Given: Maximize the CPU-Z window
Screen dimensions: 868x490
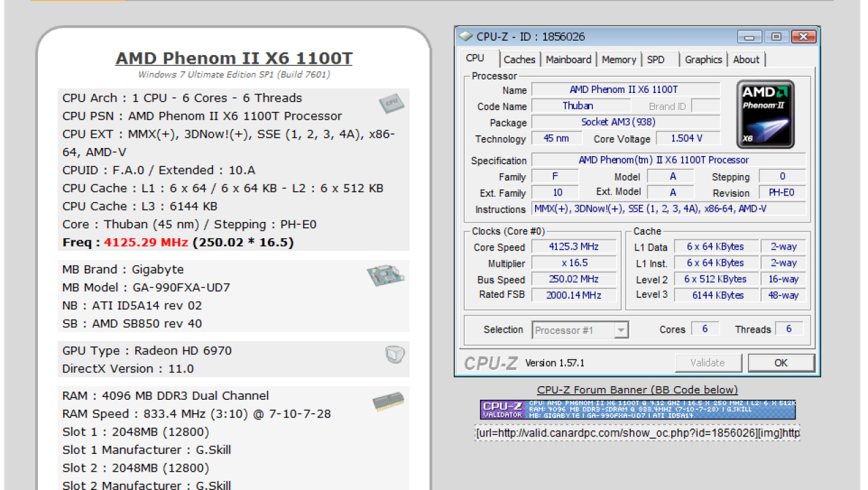Looking at the screenshot, I should coord(776,37).
